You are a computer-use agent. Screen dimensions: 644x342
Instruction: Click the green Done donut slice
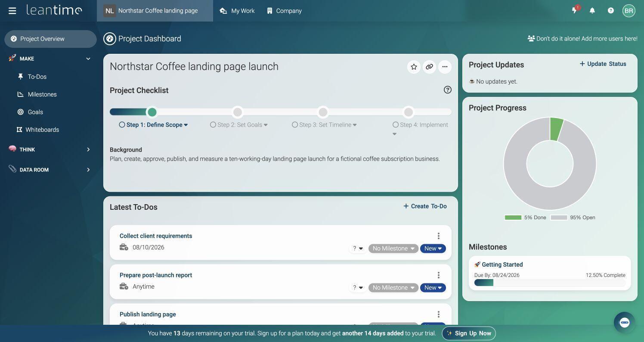coord(556,129)
